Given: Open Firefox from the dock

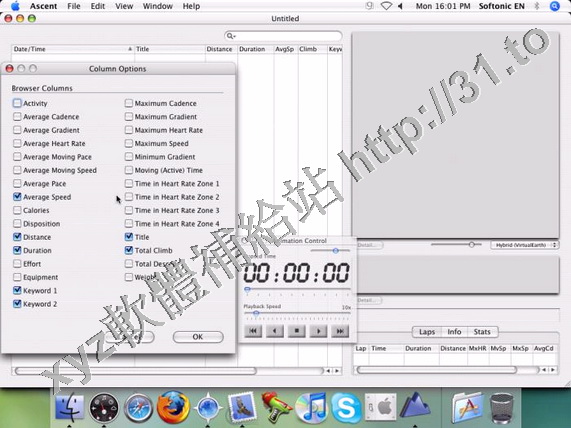Looking at the screenshot, I should (173, 407).
